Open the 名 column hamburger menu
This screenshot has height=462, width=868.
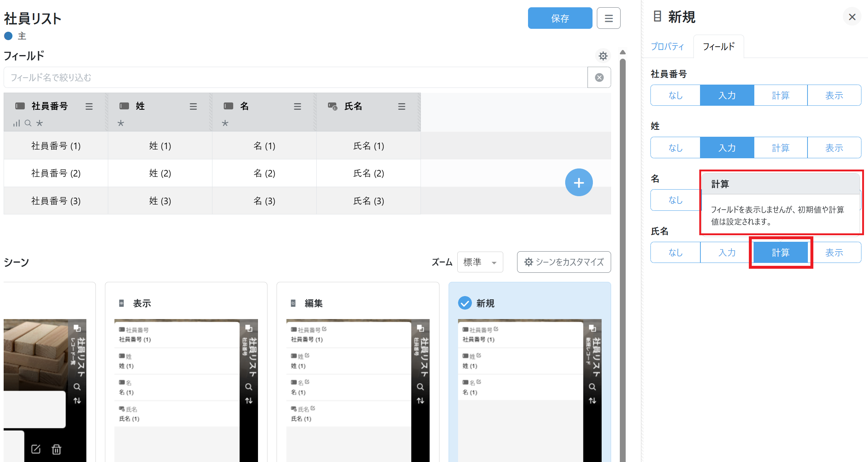pyautogui.click(x=297, y=106)
